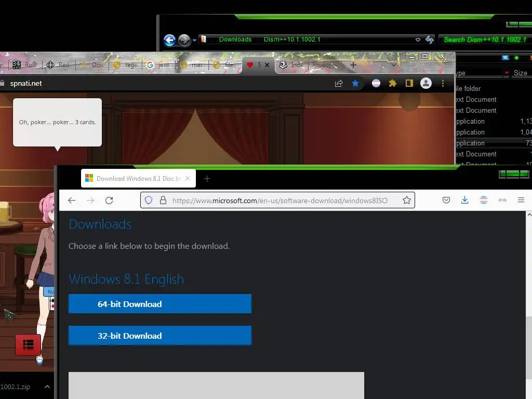Refresh the Explorer folder view

point(430,39)
